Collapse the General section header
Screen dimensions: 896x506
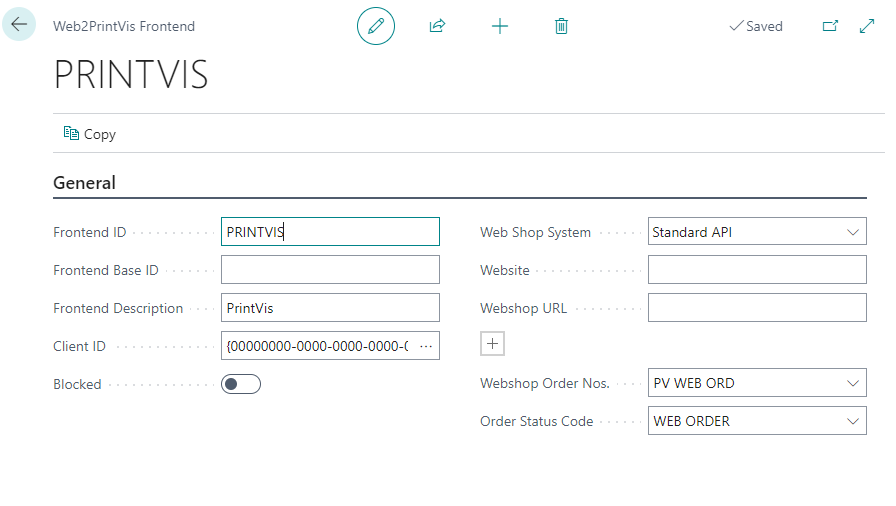click(x=84, y=183)
